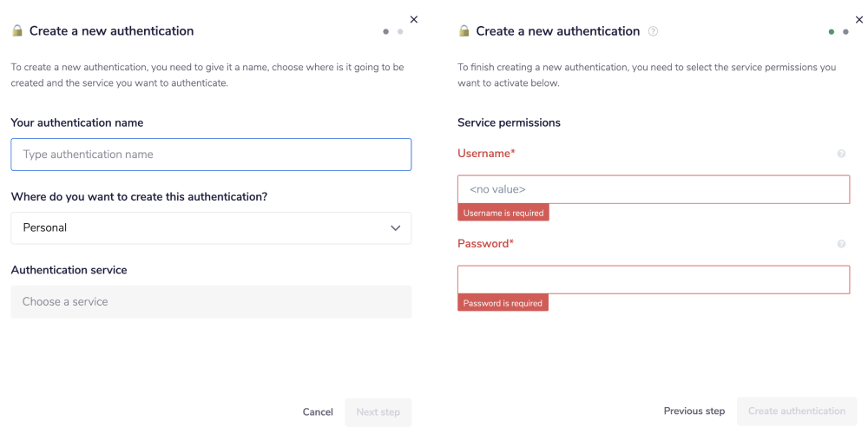868x441 pixels.
Task: Open the help tooltip for Username
Action: click(x=841, y=154)
